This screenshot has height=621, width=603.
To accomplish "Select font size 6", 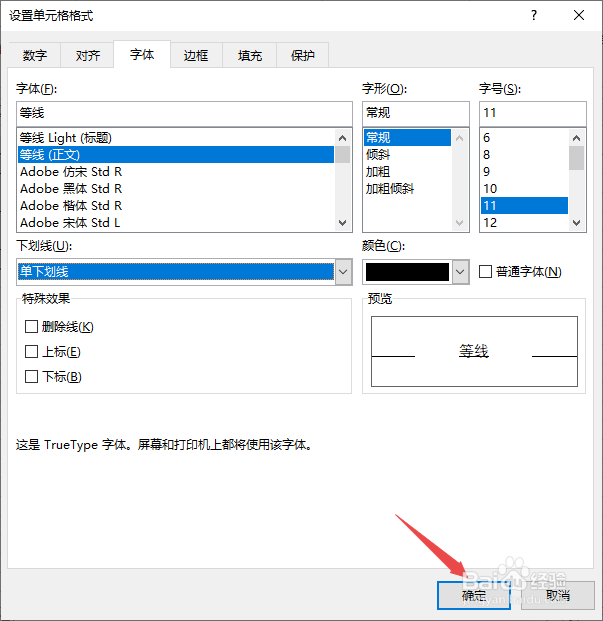I will (x=524, y=137).
